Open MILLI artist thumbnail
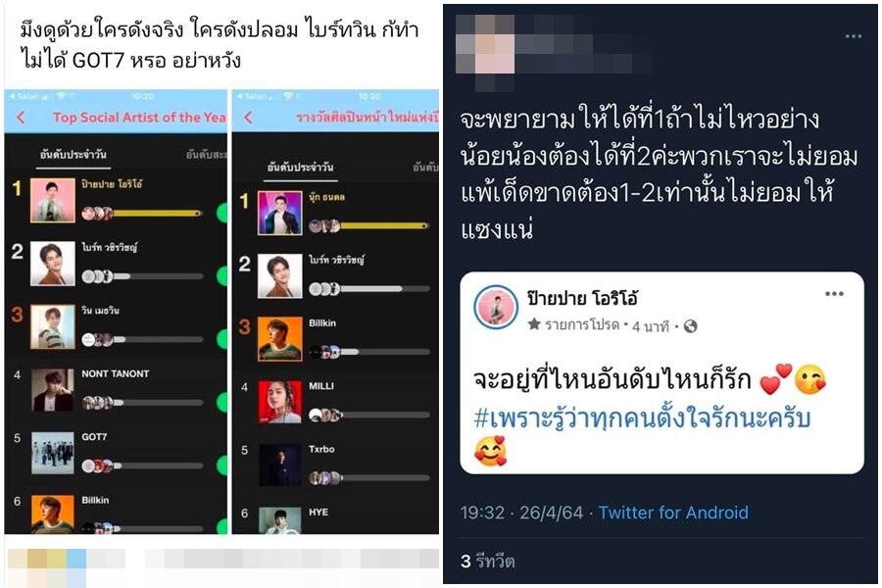The width and height of the screenshot is (882, 588). (279, 402)
